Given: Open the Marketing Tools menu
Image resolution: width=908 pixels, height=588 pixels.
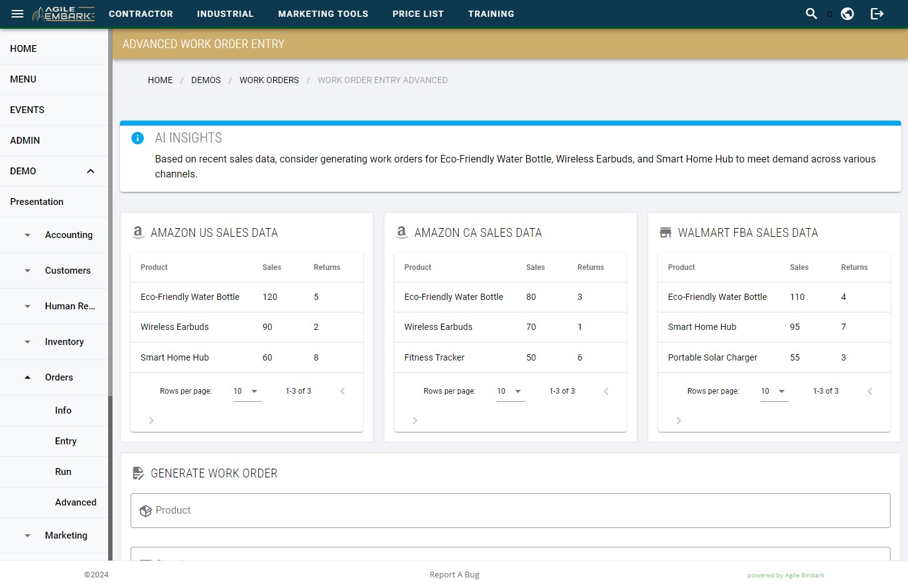Looking at the screenshot, I should click(x=323, y=14).
